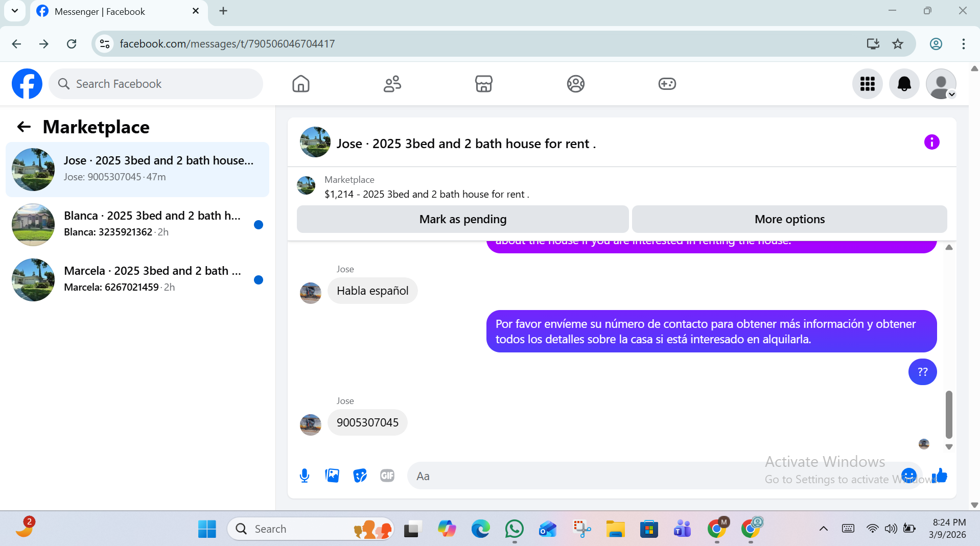This screenshot has height=546, width=980.
Task: Open the Friends icon in top navigation
Action: coord(392,84)
